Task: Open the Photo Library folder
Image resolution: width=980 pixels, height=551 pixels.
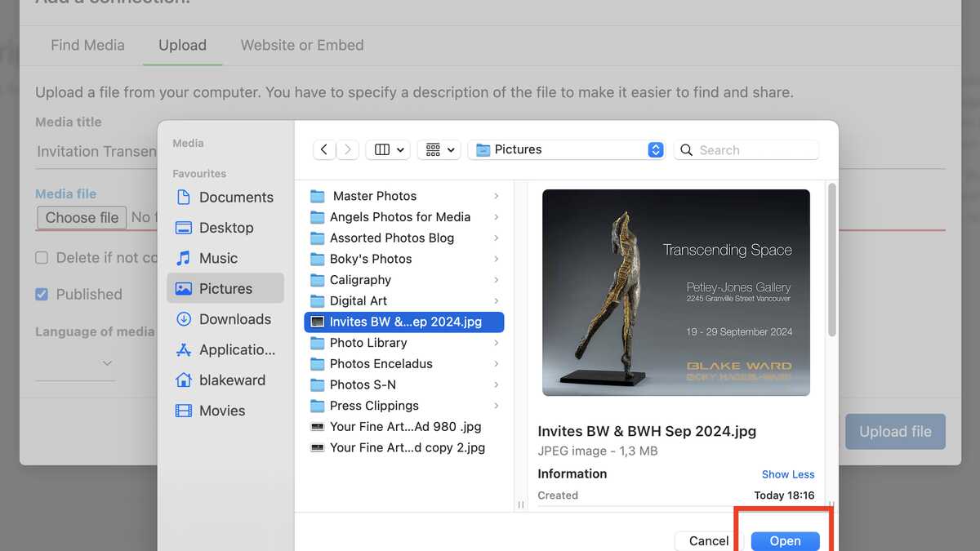Action: pyautogui.click(x=404, y=343)
